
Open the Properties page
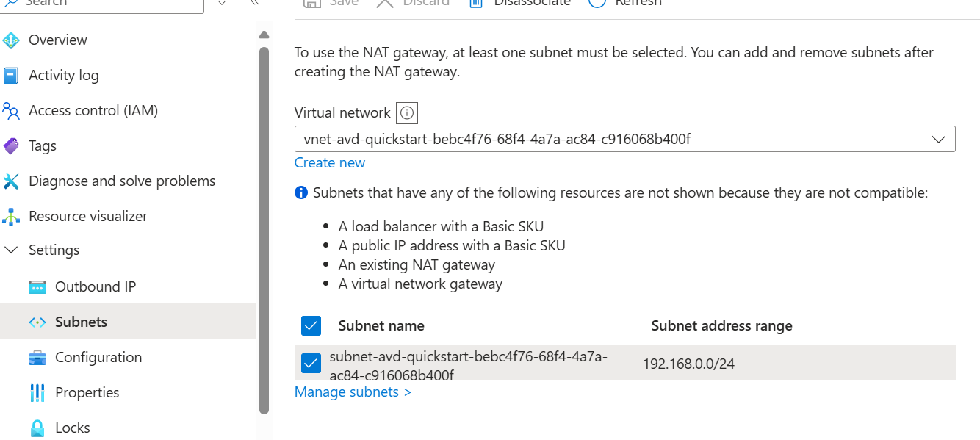pos(87,392)
